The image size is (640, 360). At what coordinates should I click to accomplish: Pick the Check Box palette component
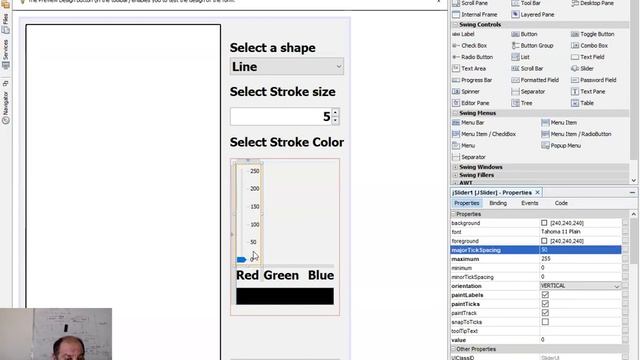coord(469,46)
